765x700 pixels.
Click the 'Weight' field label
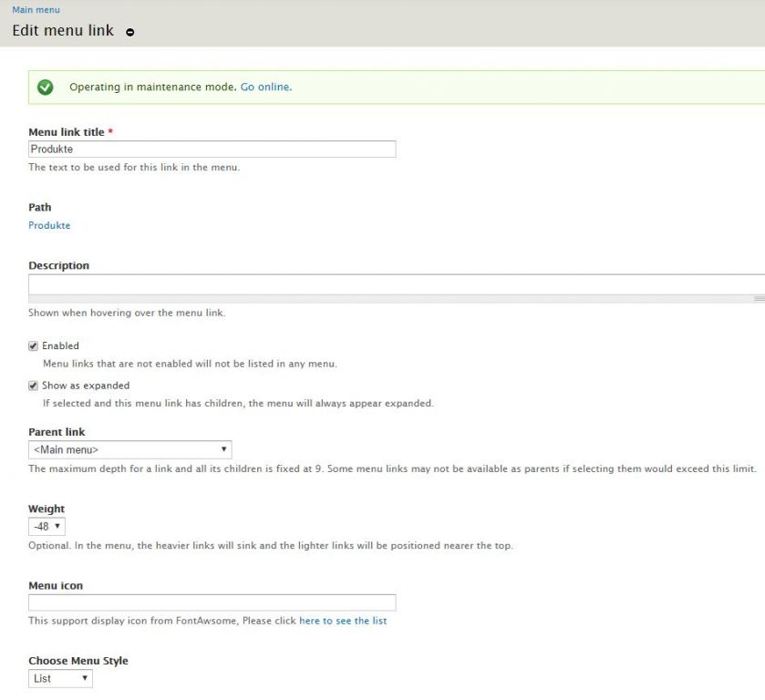(47, 510)
